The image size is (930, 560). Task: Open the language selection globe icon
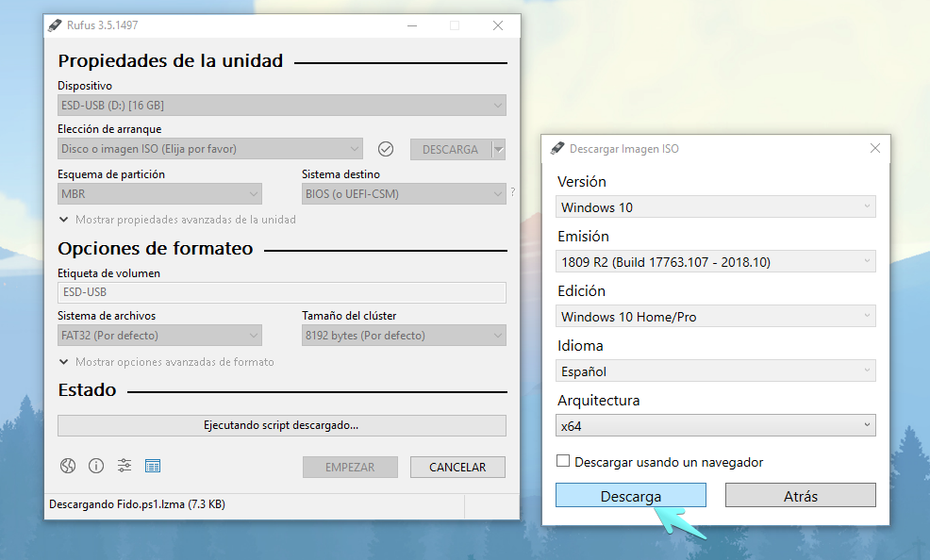coord(67,466)
